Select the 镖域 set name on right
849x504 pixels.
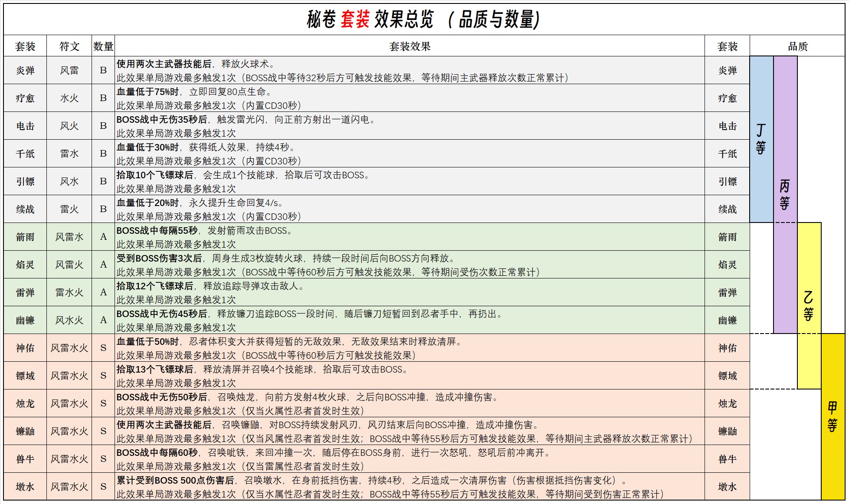tap(727, 376)
